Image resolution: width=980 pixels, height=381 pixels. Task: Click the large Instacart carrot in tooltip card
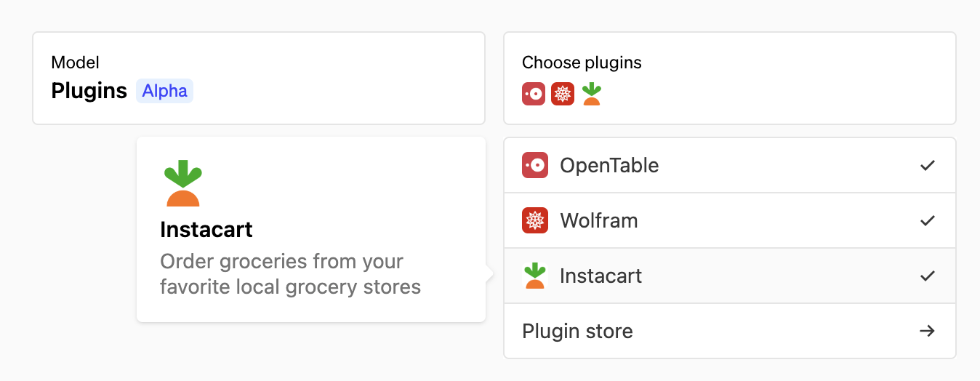click(182, 183)
